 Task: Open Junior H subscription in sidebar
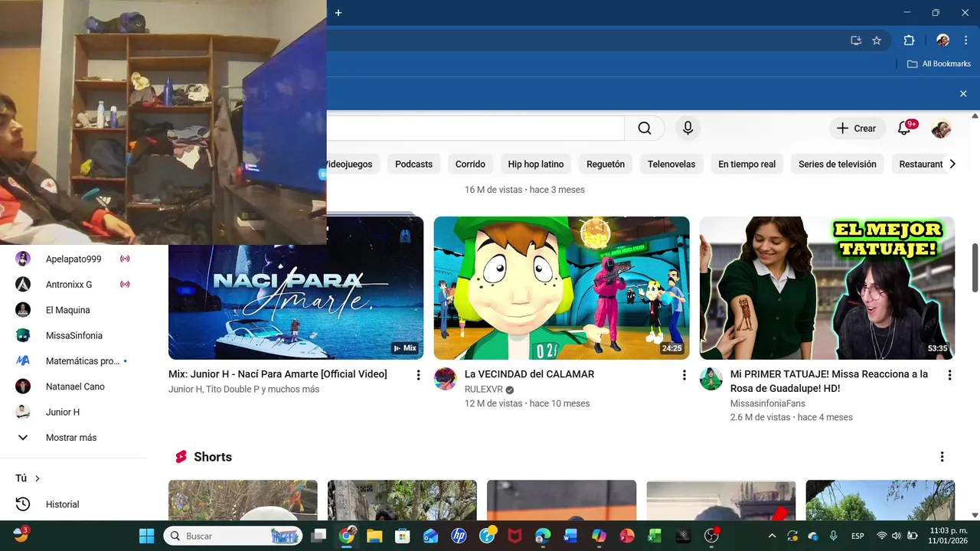click(x=73, y=412)
